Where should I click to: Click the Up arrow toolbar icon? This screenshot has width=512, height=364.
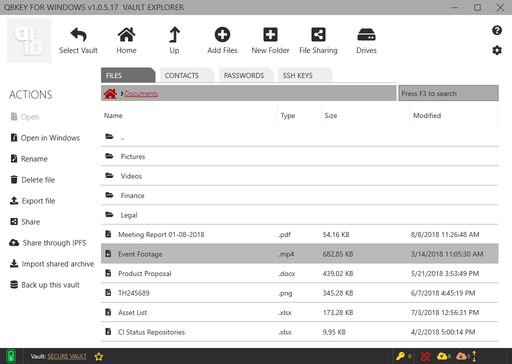click(174, 35)
